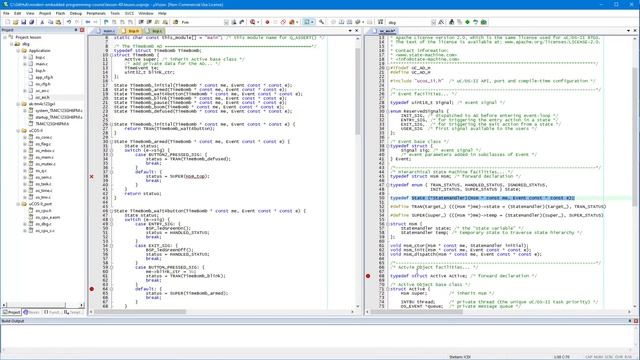Image resolution: width=640 pixels, height=360 pixels.
Task: Collapse the uCOS-II folder
Action: point(18,131)
